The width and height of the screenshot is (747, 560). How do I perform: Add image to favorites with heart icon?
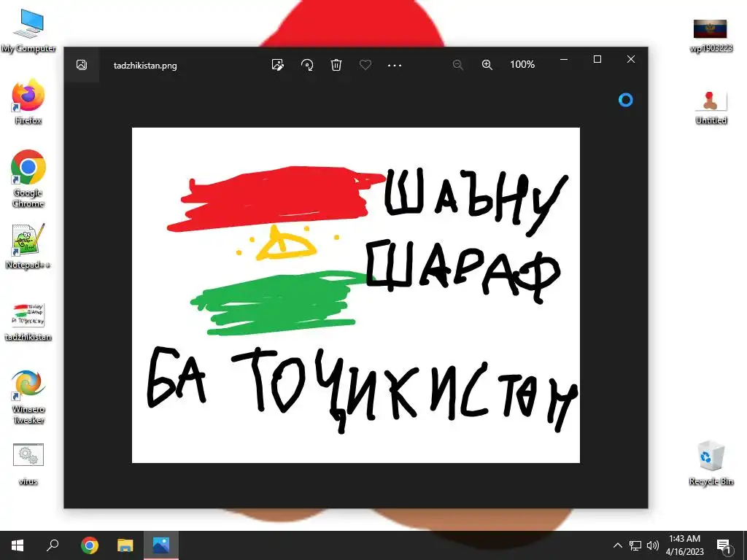tap(365, 65)
